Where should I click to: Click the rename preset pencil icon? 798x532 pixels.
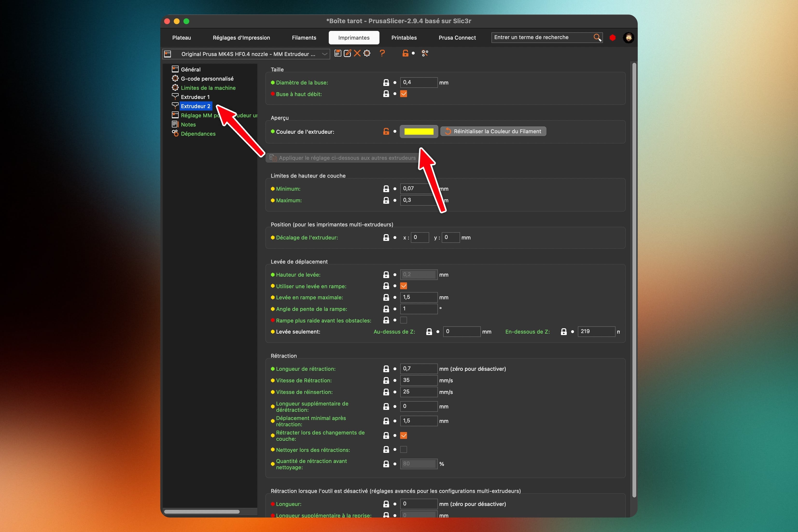coord(347,53)
